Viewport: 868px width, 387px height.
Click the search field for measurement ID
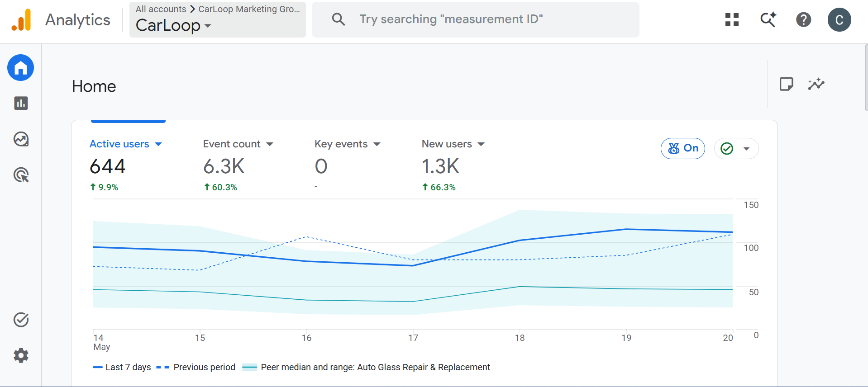click(x=476, y=19)
